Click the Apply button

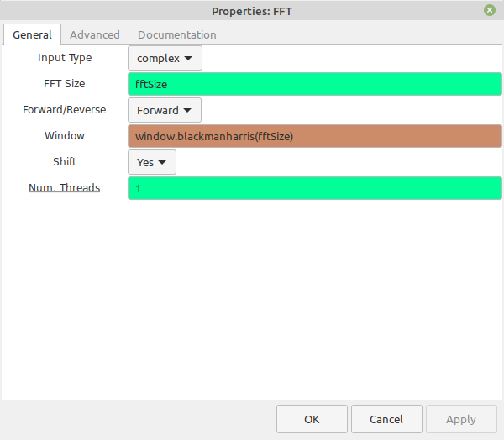point(461,419)
